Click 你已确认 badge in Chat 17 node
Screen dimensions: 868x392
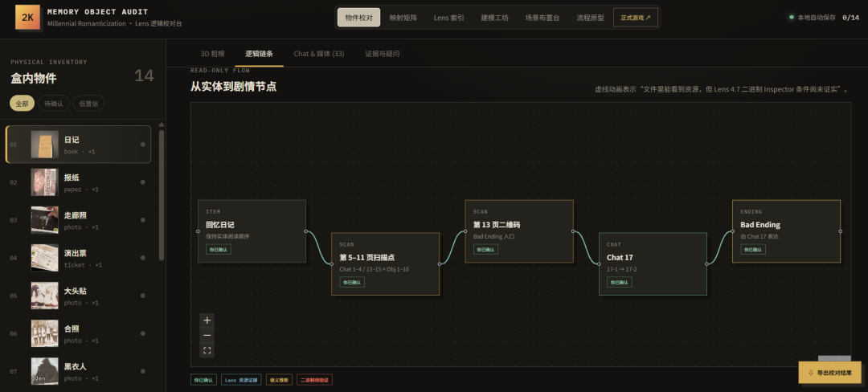pos(620,282)
